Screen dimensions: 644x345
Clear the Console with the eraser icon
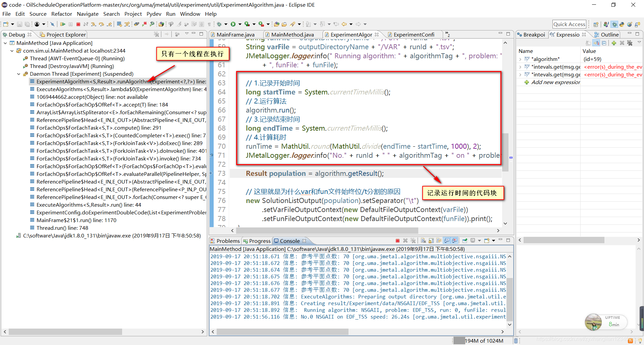click(x=423, y=240)
